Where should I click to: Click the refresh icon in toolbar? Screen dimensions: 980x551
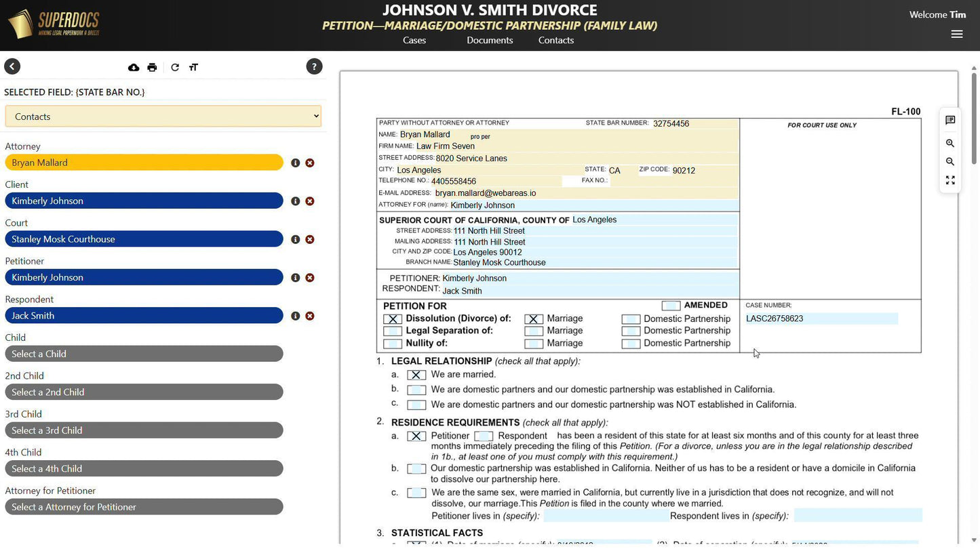coord(175,67)
